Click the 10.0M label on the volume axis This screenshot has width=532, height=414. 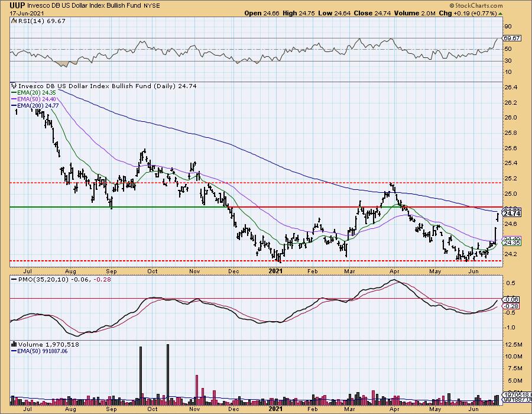(x=514, y=356)
